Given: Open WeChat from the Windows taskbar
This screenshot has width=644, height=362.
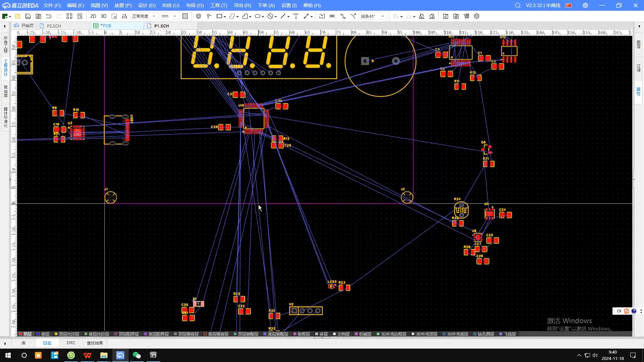Looking at the screenshot, I should (x=137, y=355).
